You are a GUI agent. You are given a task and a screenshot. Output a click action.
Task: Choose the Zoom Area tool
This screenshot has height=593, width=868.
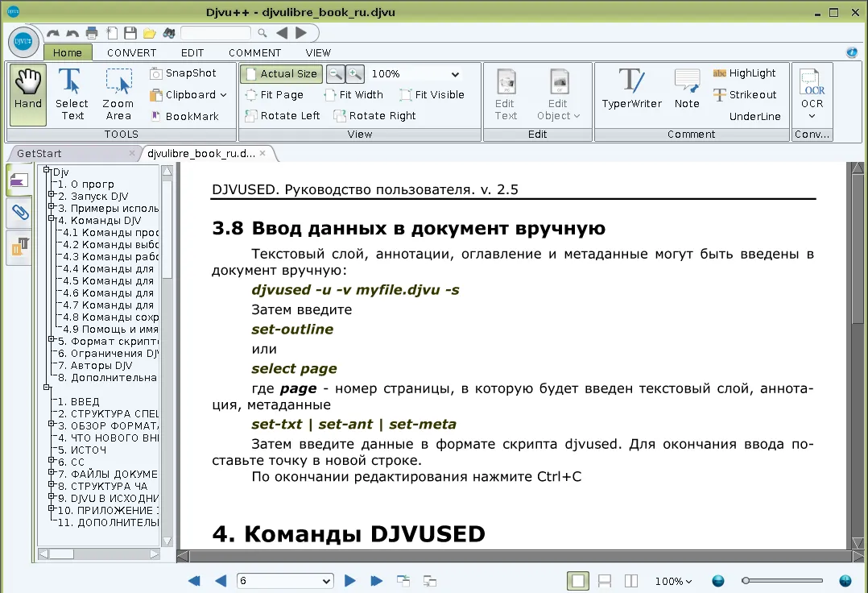[118, 93]
